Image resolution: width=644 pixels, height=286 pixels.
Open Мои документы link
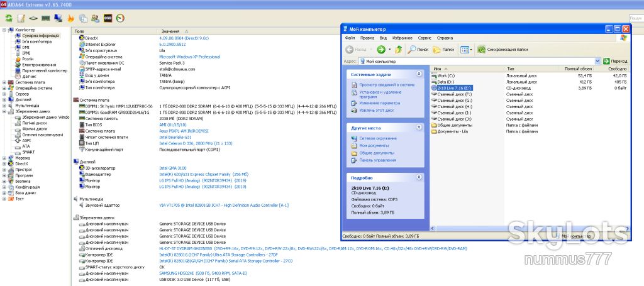click(374, 146)
